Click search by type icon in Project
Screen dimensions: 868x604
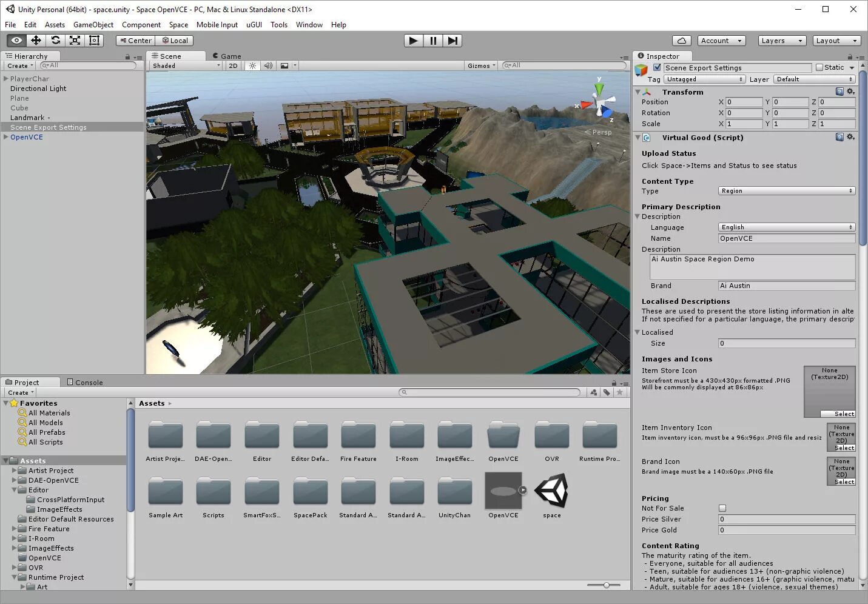pyautogui.click(x=593, y=392)
